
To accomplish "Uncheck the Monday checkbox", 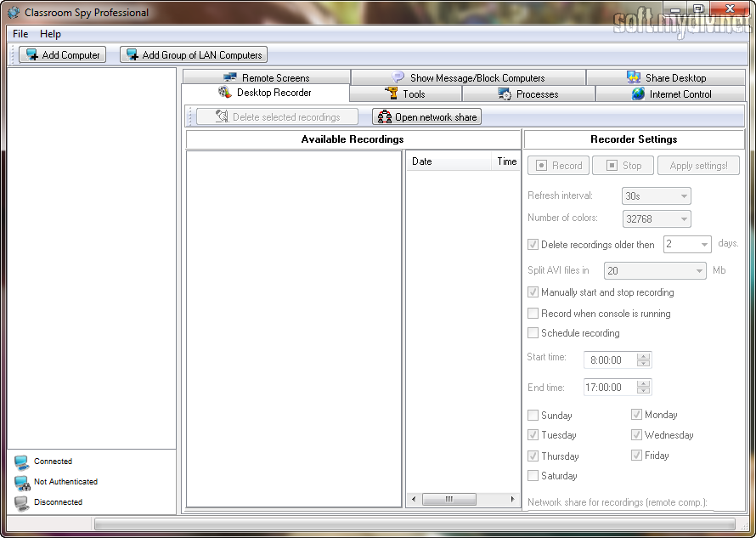I will click(636, 415).
